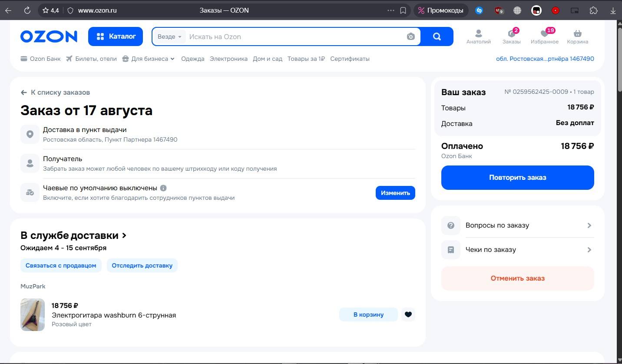
Task: Open Билеты, отели section
Action: [x=91, y=59]
